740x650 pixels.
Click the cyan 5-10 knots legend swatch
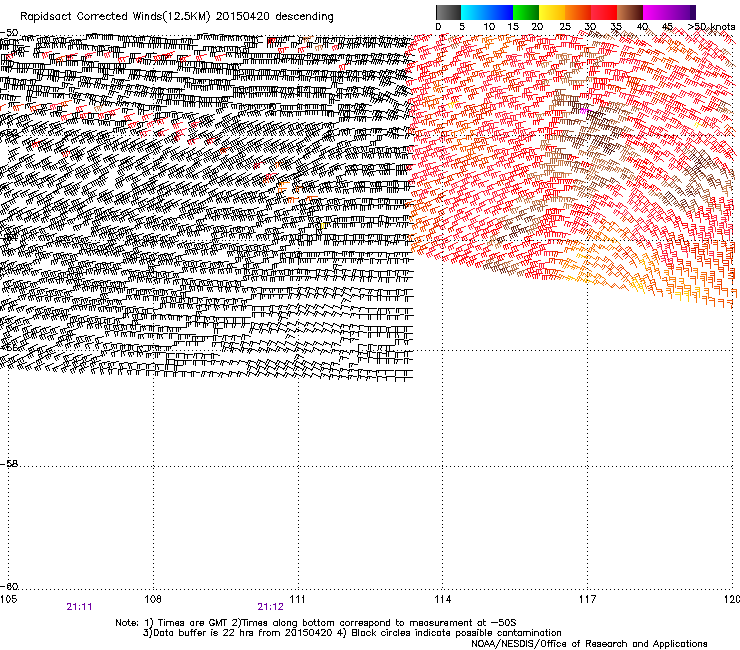474,12
